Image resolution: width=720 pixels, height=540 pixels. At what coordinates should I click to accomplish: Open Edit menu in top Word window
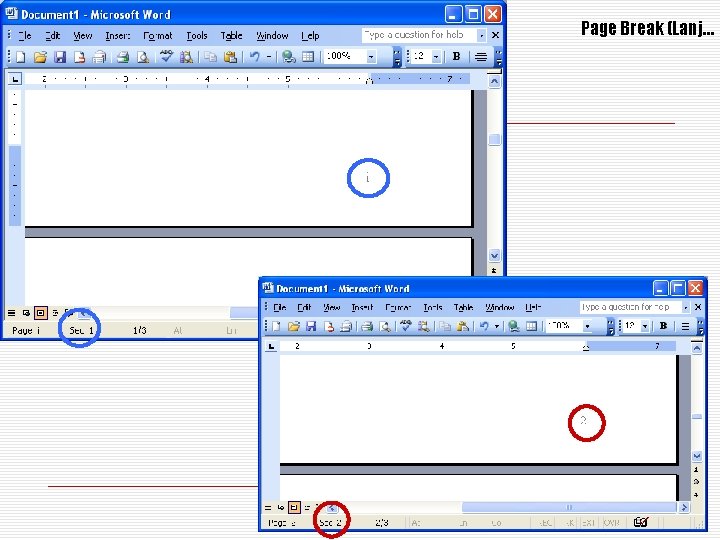click(x=53, y=35)
